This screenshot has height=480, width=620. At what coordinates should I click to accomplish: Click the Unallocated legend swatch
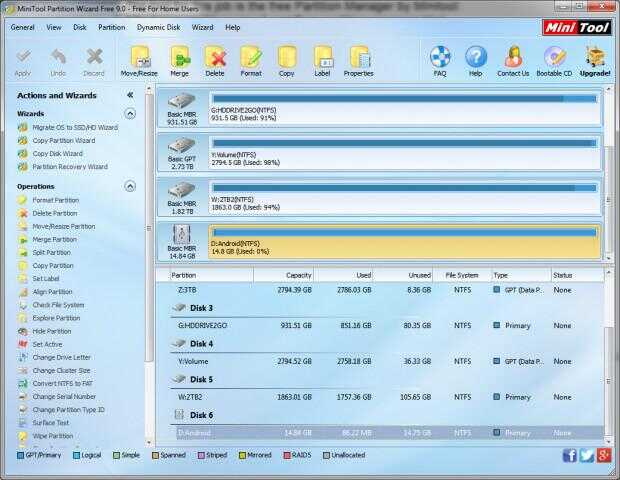326,455
